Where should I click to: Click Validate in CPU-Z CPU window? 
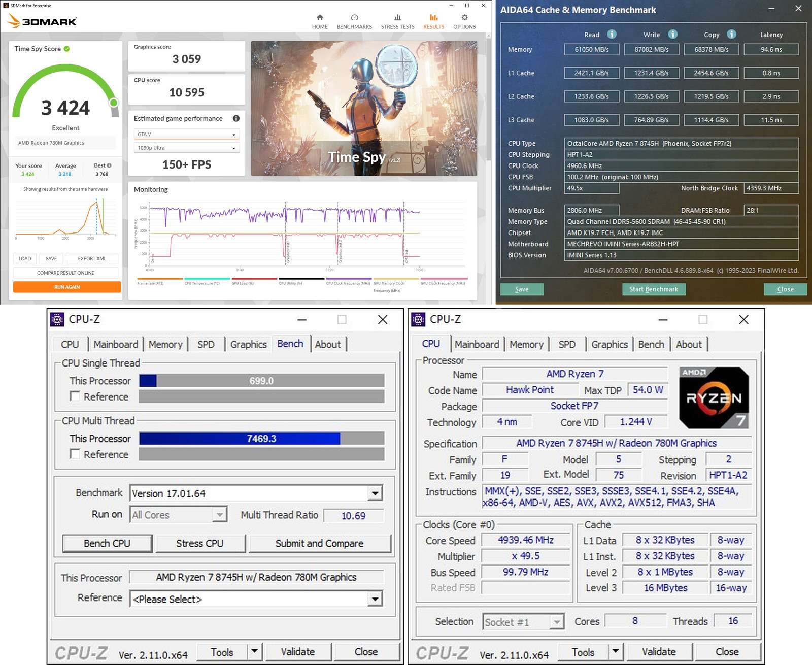(x=659, y=651)
